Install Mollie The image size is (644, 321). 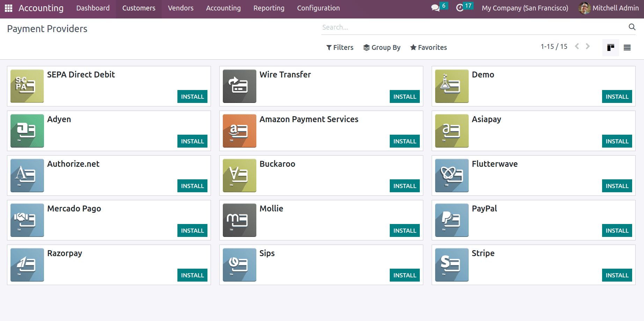click(x=405, y=231)
